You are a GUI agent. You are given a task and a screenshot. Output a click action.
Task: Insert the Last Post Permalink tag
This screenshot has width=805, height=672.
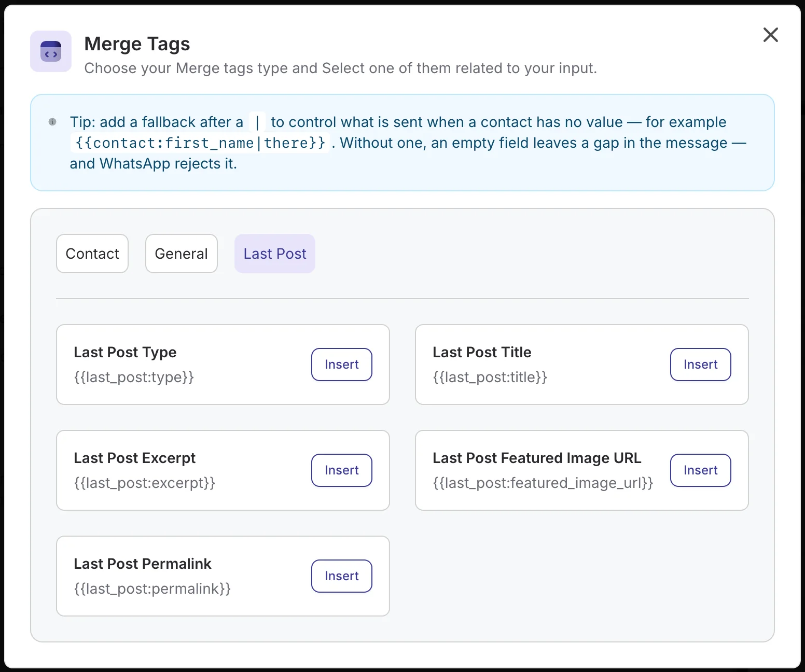(x=342, y=576)
